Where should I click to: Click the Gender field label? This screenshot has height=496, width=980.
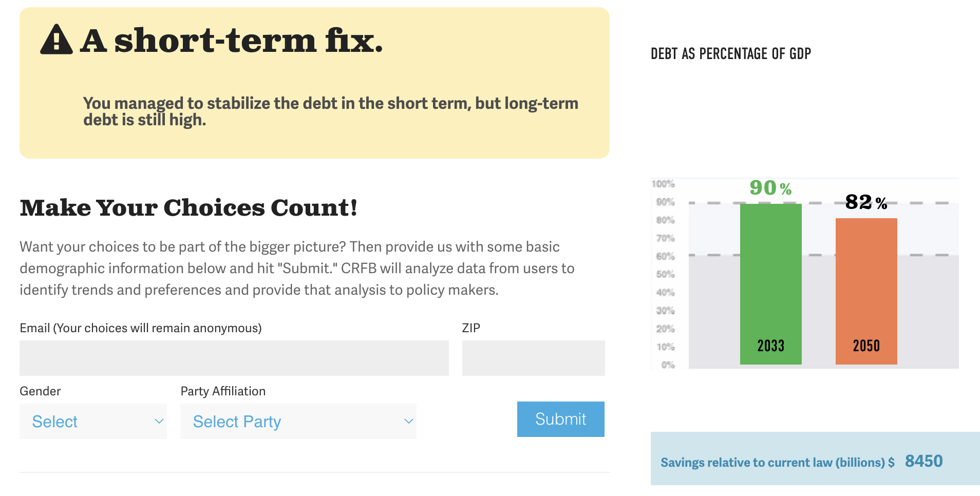click(x=40, y=391)
